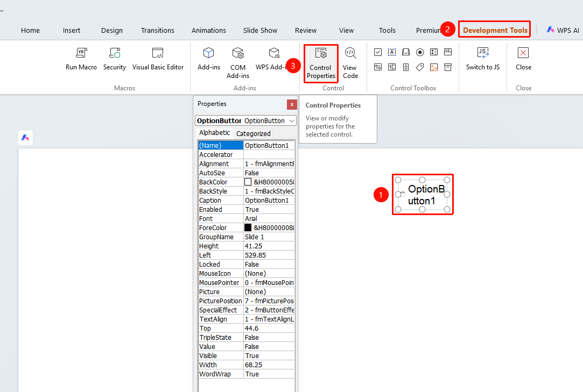
Task: Open Control Properties from the ribbon
Action: pos(321,63)
